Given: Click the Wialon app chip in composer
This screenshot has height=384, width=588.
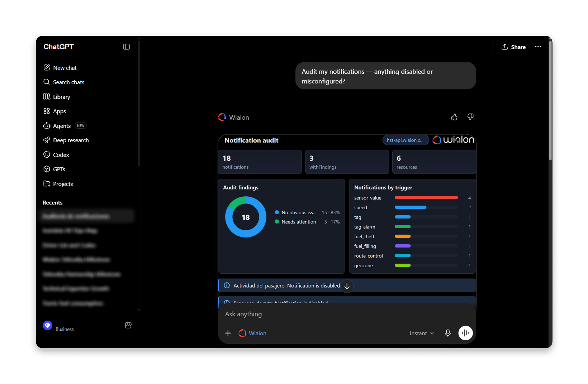Looking at the screenshot, I should (x=252, y=333).
